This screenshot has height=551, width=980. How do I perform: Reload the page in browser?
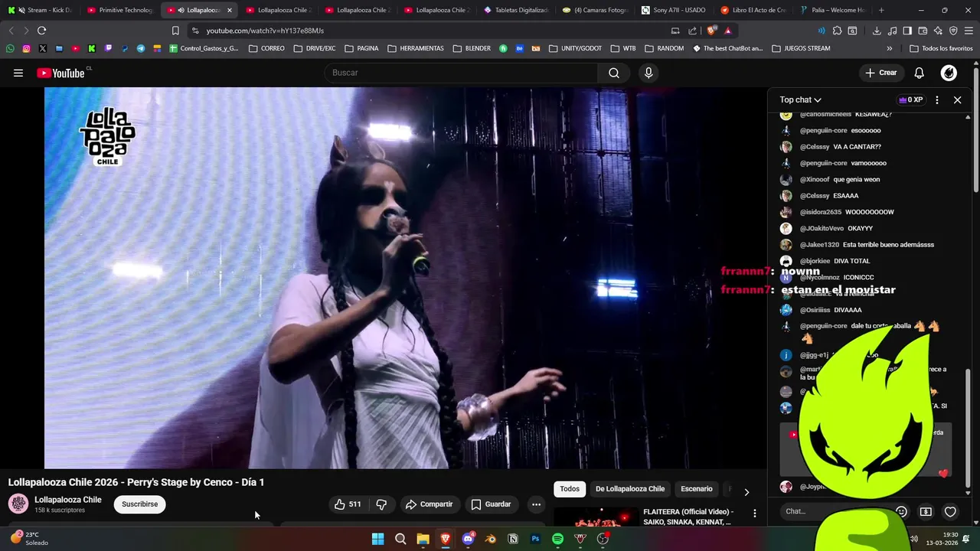[41, 31]
